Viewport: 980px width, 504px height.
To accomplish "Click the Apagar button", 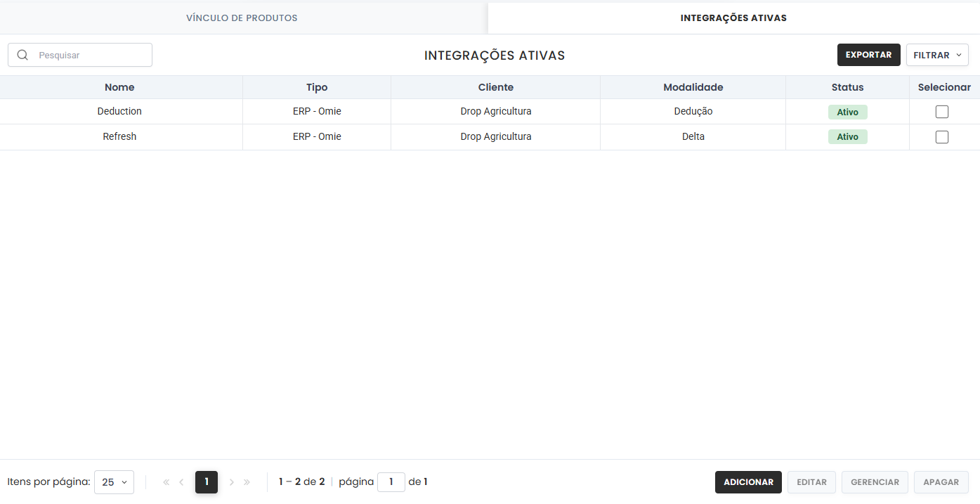I will click(x=941, y=482).
